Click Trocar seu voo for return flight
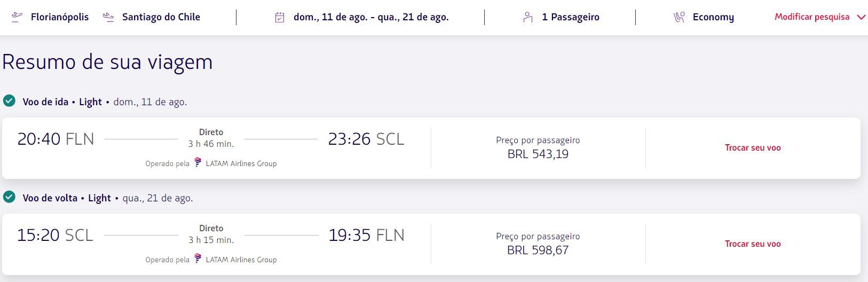This screenshot has height=282, width=868. point(753,244)
